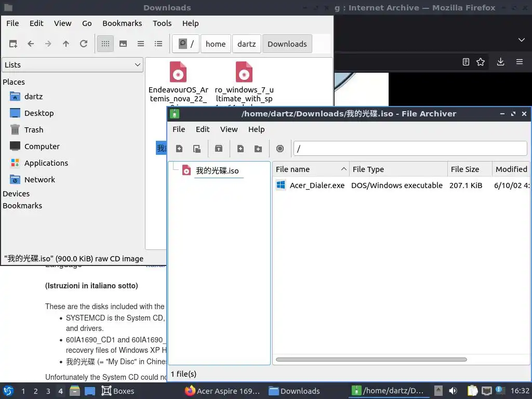Open Firefox downloads panel icon

(500, 62)
